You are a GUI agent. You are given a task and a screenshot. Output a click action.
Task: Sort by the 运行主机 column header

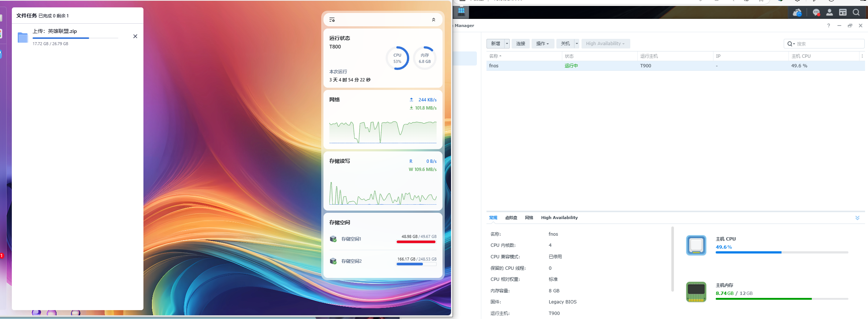click(675, 56)
